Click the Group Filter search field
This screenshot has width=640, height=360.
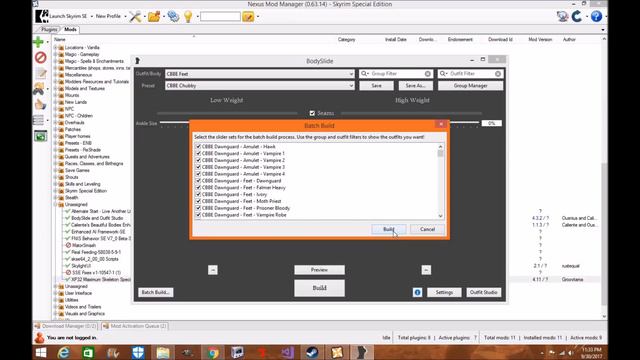396,74
